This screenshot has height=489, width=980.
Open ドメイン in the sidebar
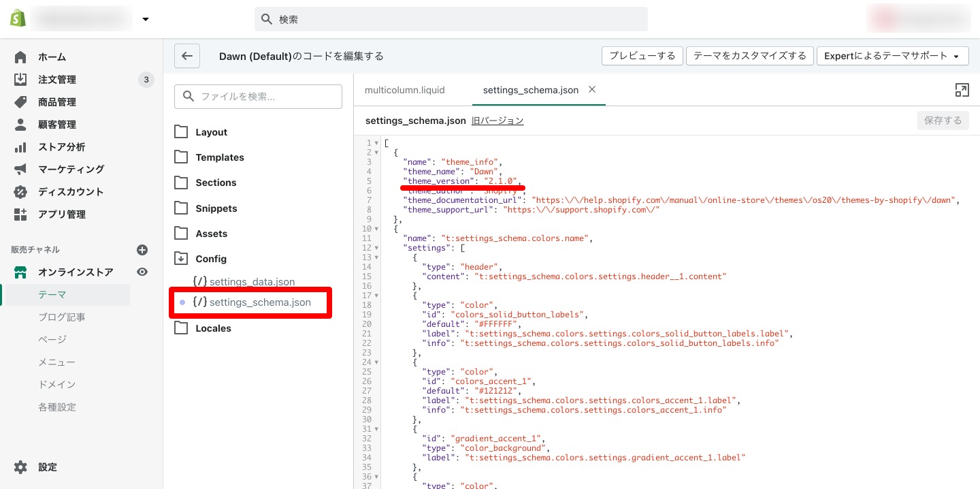tap(56, 385)
